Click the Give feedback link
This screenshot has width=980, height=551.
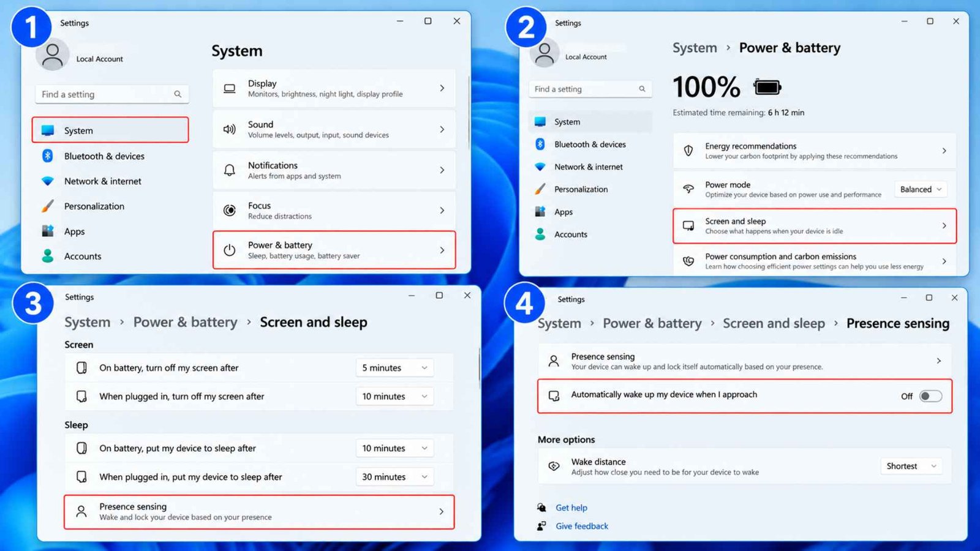tap(582, 526)
